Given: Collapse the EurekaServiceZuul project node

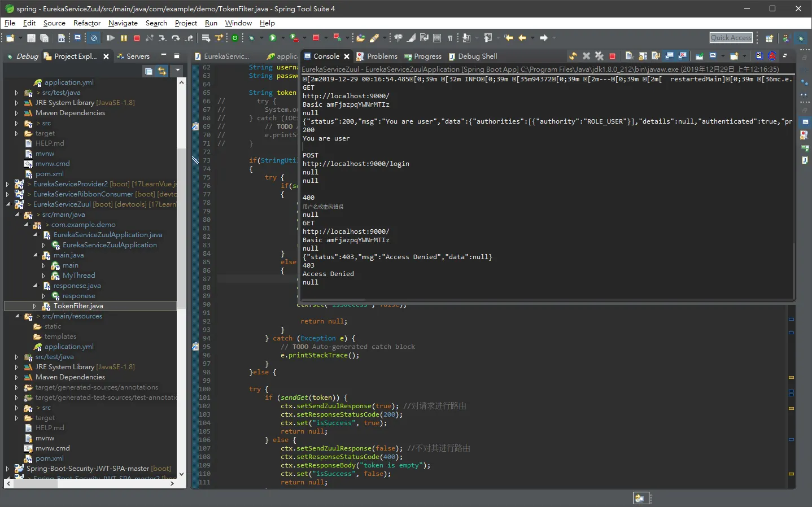Looking at the screenshot, I should (x=8, y=204).
